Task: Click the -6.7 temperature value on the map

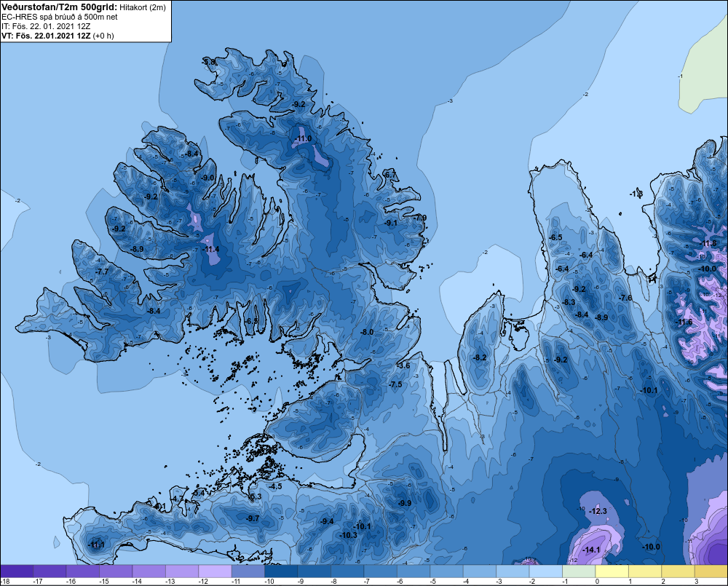Action: 389,175
